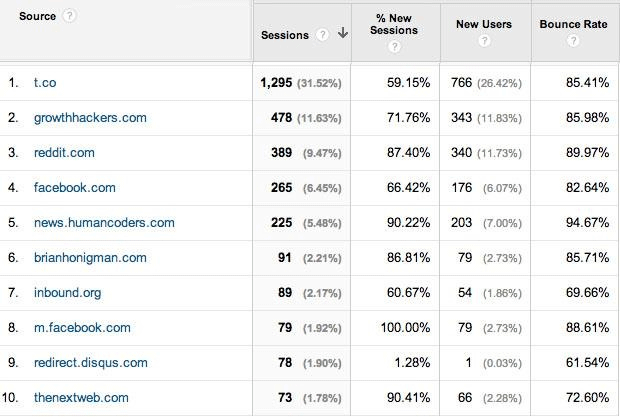This screenshot has height=417, width=620.
Task: Click the help icon under Bounce Rate
Action: (x=573, y=40)
